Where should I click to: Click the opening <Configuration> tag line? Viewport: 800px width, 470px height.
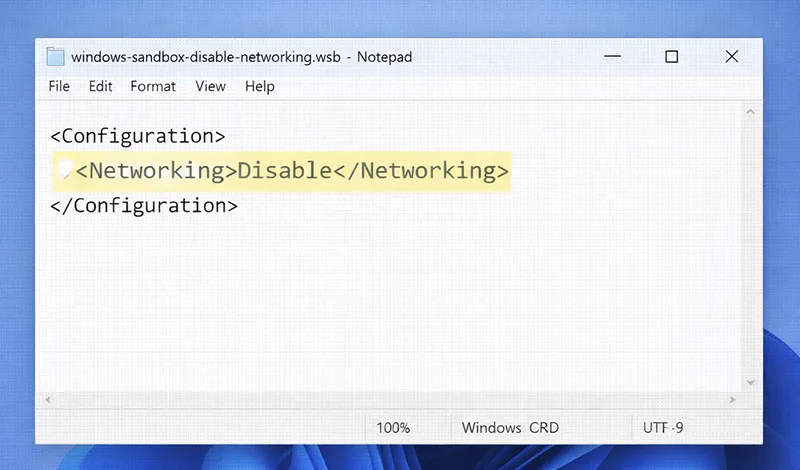tap(138, 136)
